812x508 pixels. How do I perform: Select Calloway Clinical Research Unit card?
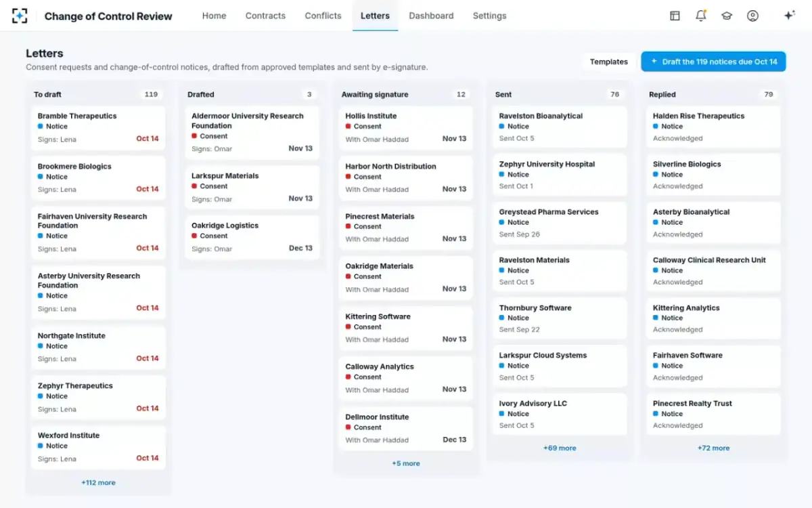[x=714, y=271]
